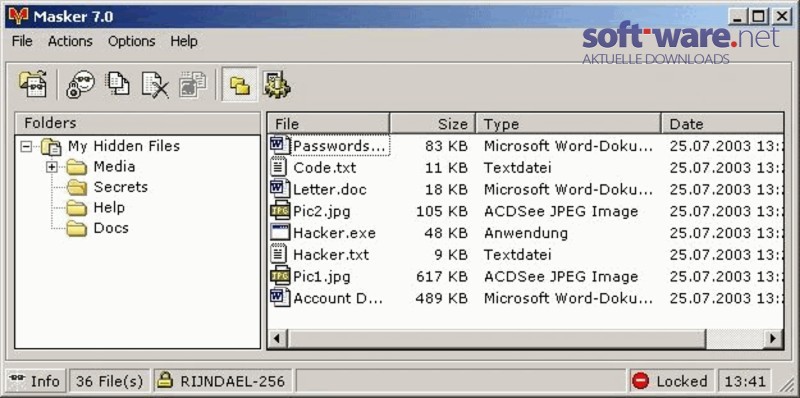Image resolution: width=800 pixels, height=398 pixels.
Task: Click the horizontal scrollbar thumb
Action: coord(496,339)
